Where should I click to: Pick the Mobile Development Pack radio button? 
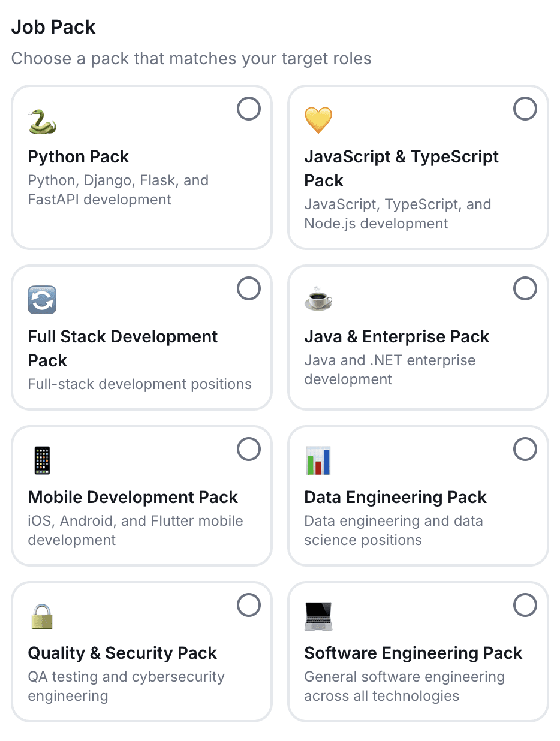click(249, 449)
